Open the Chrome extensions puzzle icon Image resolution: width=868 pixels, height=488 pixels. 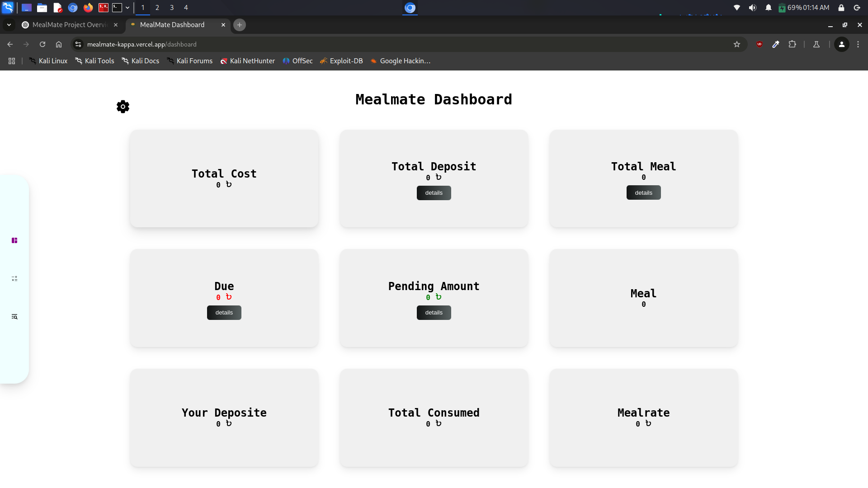(793, 44)
